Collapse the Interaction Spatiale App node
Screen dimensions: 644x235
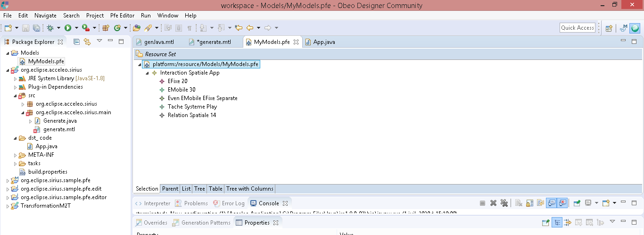[147, 73]
